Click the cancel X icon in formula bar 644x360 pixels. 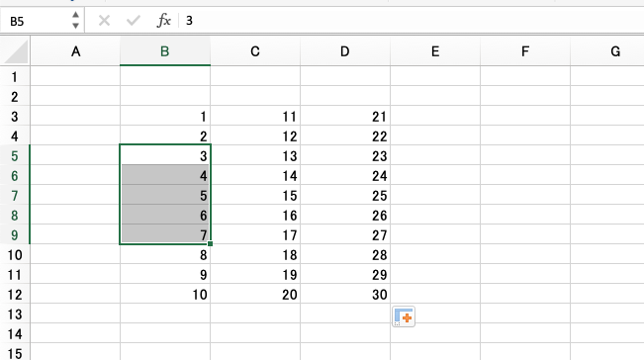click(104, 21)
